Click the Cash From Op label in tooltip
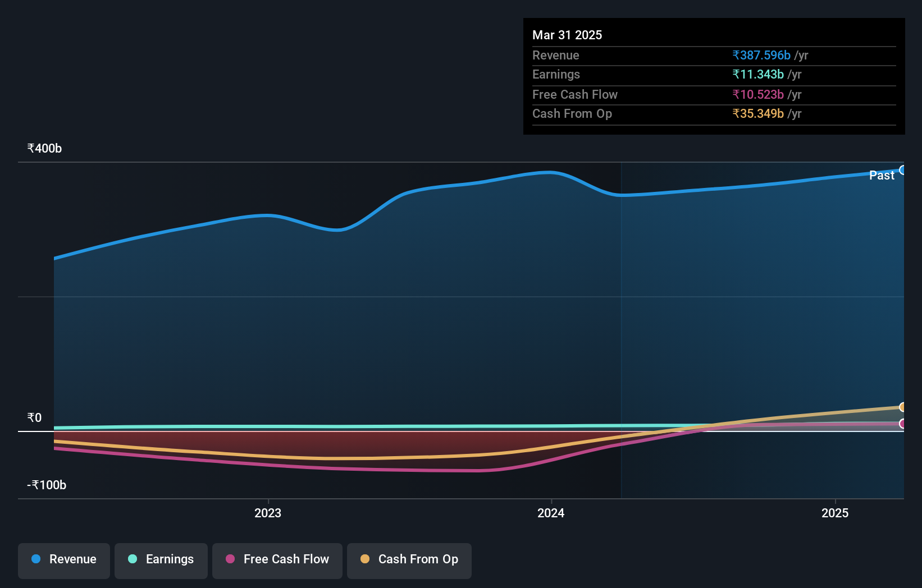 pos(572,113)
